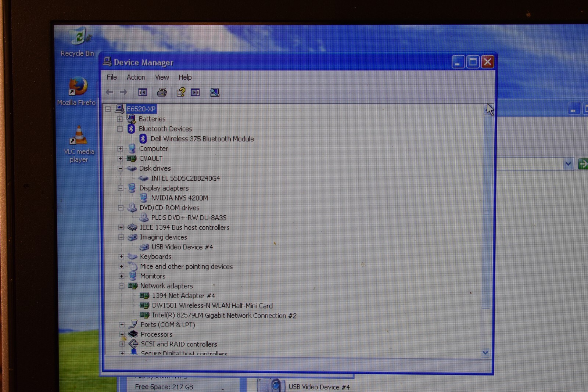This screenshot has height=392, width=588.
Task: Click the Bluetooth Devices category icon
Action: coord(131,129)
